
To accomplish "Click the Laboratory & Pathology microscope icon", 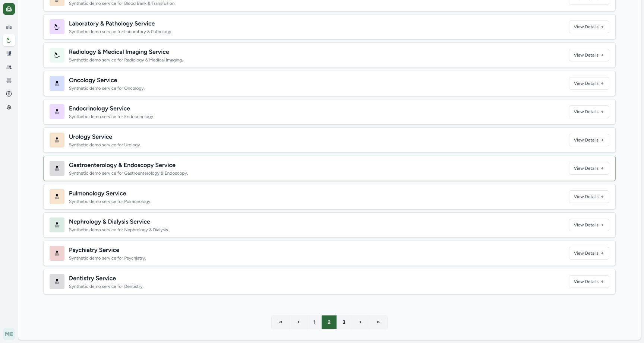I will [57, 27].
